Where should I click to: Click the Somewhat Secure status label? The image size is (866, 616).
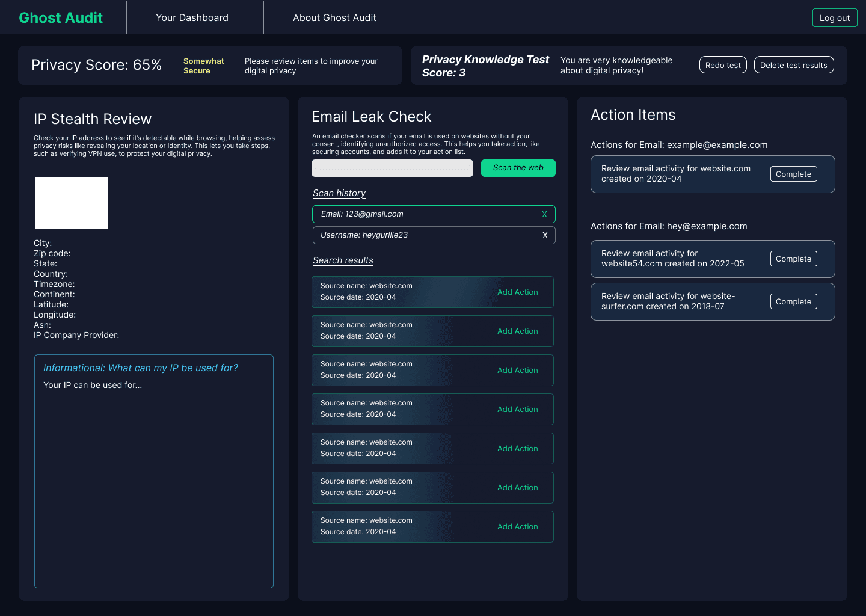coord(203,66)
